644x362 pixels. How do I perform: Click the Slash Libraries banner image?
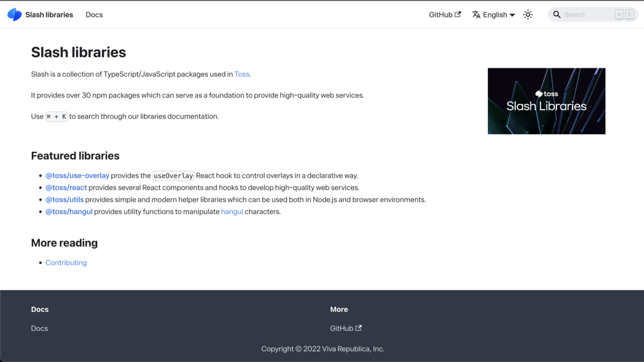pyautogui.click(x=546, y=101)
